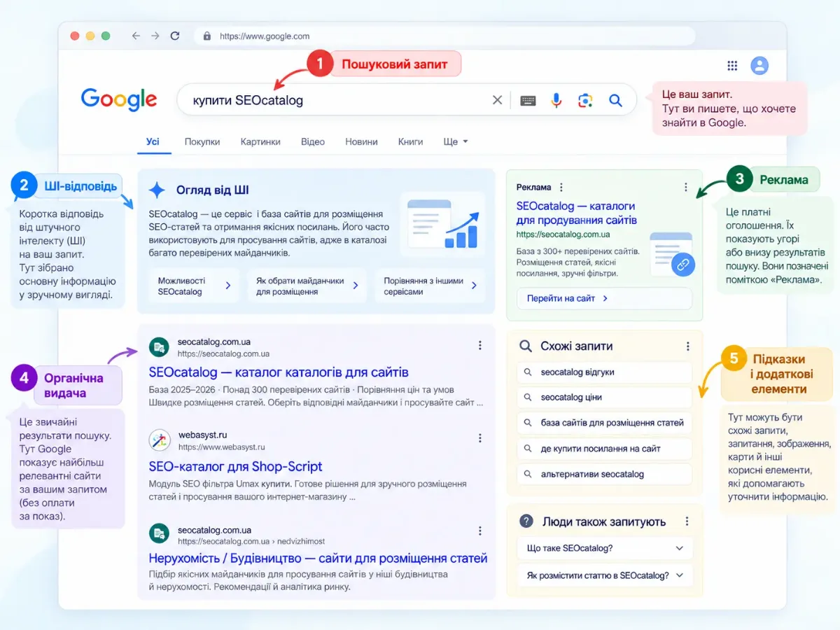Open the account avatar menu
Screen dimensions: 840x630
coord(759,66)
